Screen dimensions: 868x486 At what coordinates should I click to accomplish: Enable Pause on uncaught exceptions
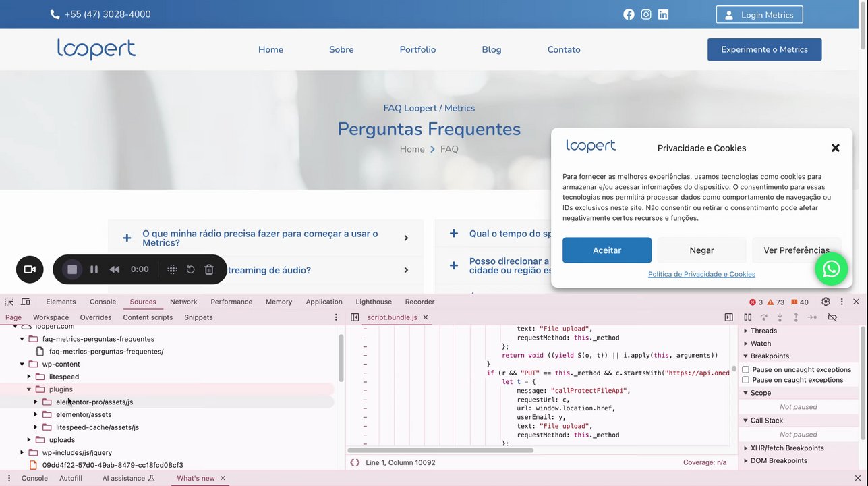tap(745, 369)
